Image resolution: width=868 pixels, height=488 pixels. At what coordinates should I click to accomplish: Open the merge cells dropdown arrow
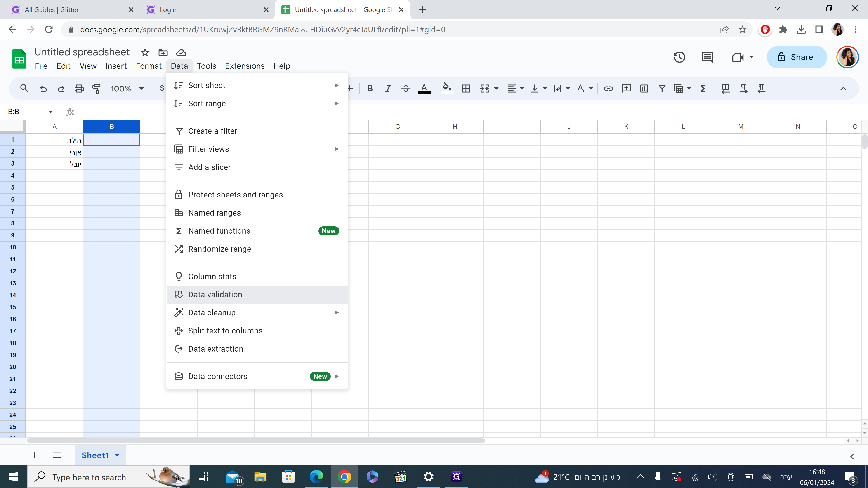(496, 89)
